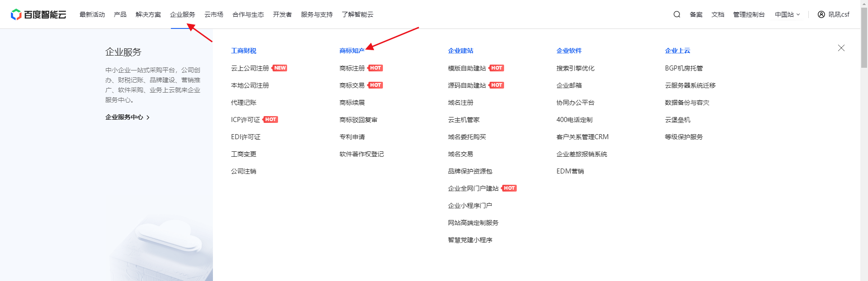The width and height of the screenshot is (868, 281).
Task: Open the 企业上云 category heading
Action: [678, 51]
